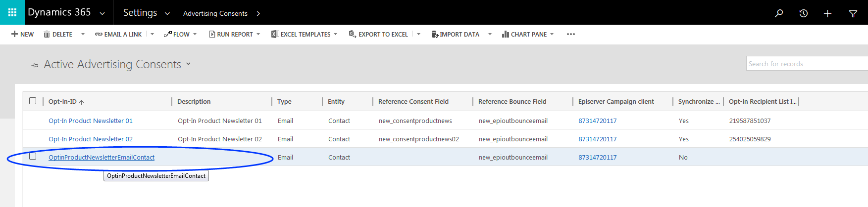Open the Opt-In Product Newsletter 01 record
This screenshot has width=868, height=207.
[91, 121]
